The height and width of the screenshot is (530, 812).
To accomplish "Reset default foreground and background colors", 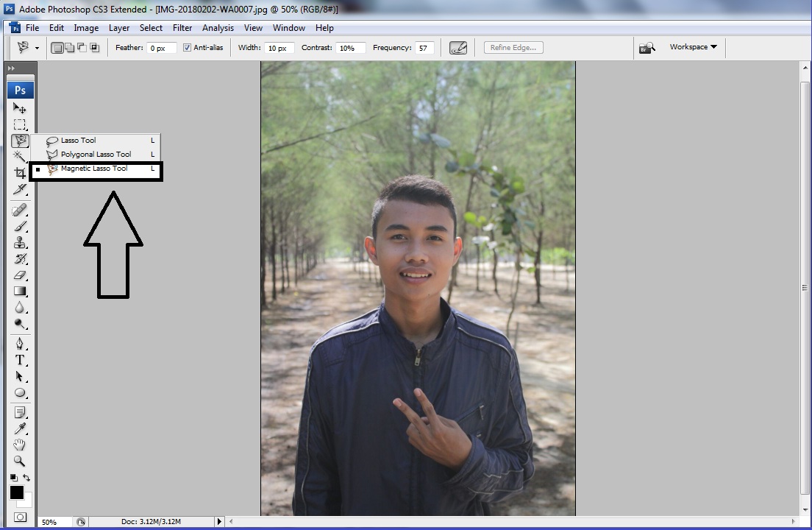I will (x=13, y=478).
